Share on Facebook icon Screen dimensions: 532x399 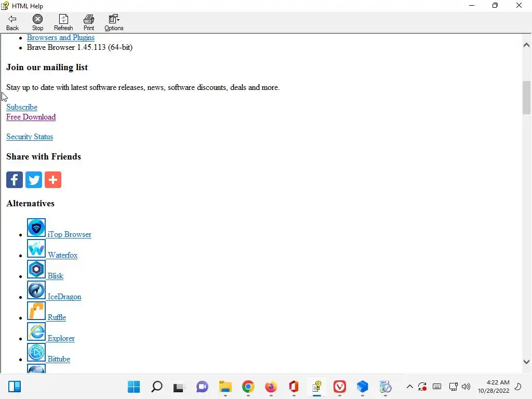(x=15, y=180)
